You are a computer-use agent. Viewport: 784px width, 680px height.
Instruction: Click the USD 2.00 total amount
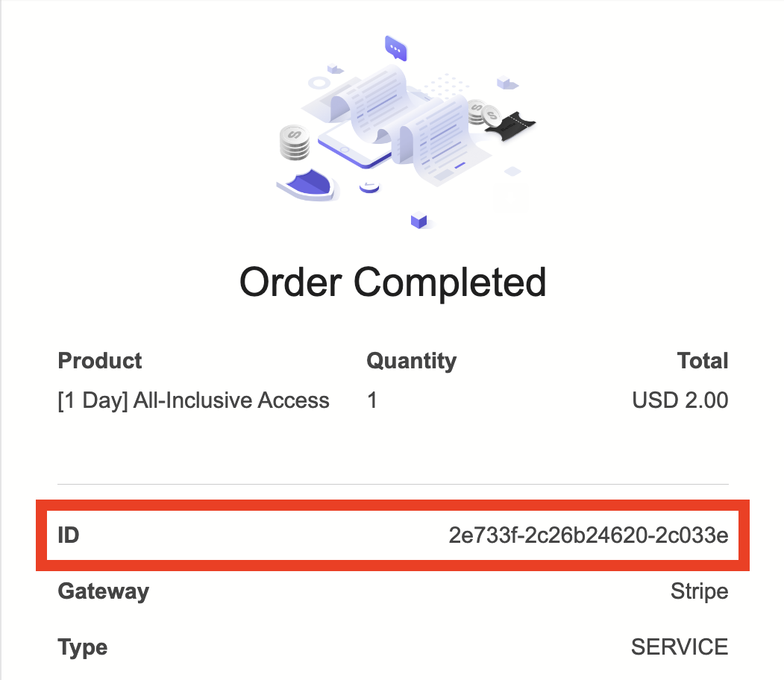point(680,400)
